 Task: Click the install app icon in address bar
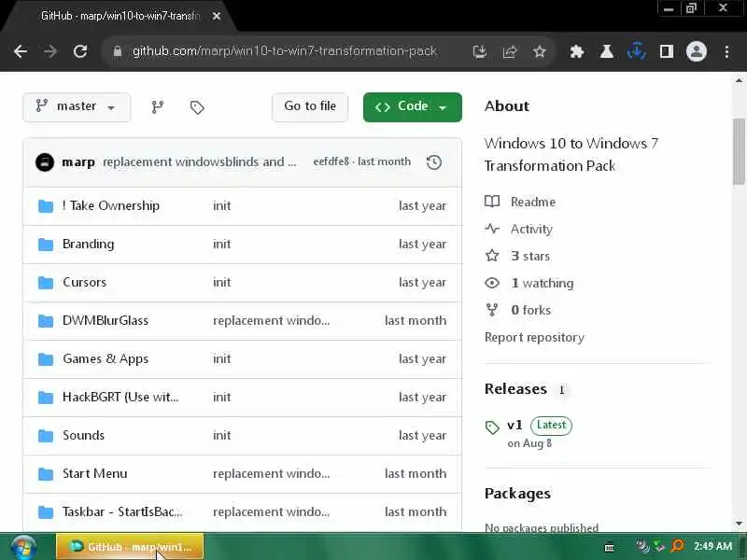480,51
